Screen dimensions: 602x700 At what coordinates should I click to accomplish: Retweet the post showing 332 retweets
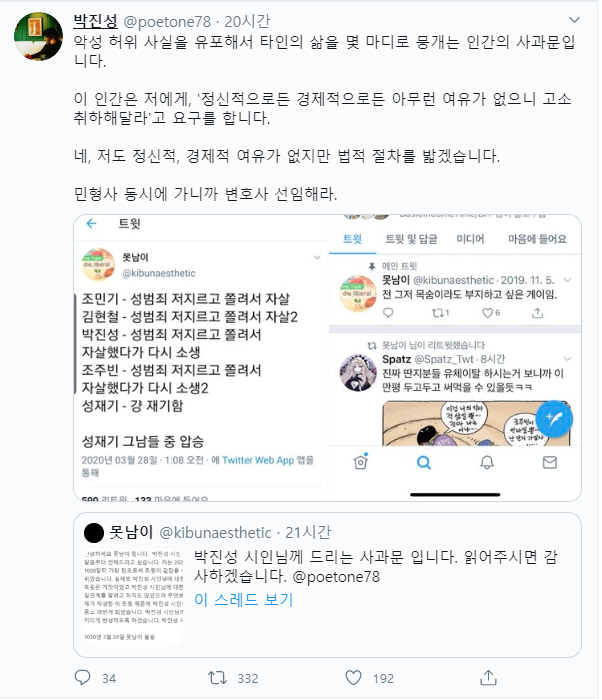217,678
